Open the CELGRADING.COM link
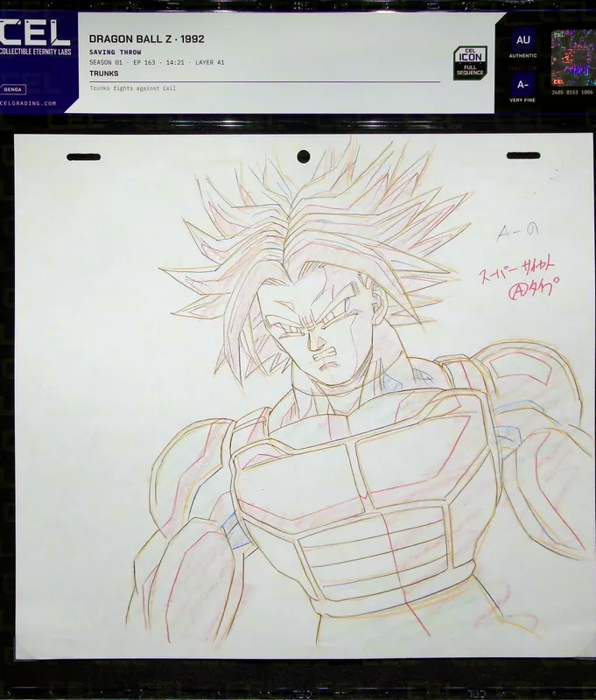 pos(29,103)
